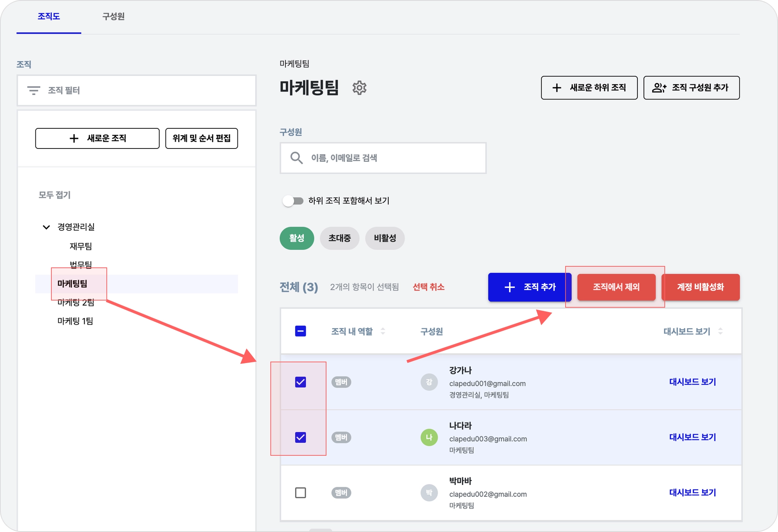This screenshot has height=532, width=778.
Task: Click the sort arrows next to 조직 내 역할
Action: click(383, 331)
